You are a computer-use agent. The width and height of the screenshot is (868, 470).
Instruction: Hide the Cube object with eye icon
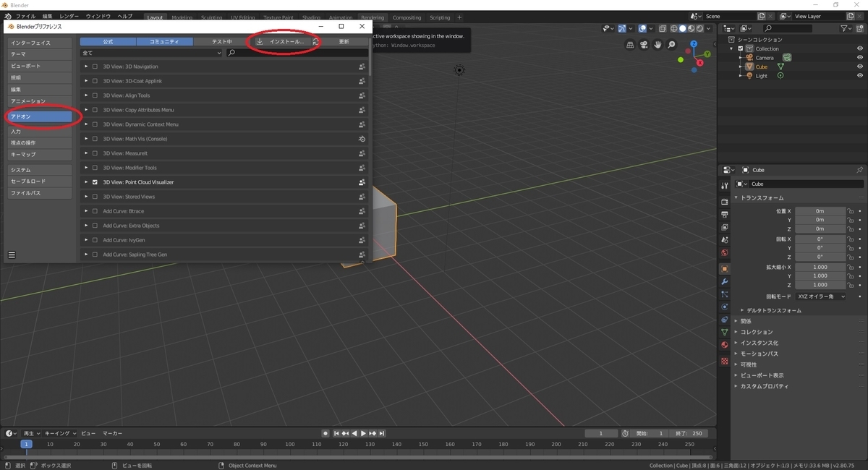click(x=860, y=67)
